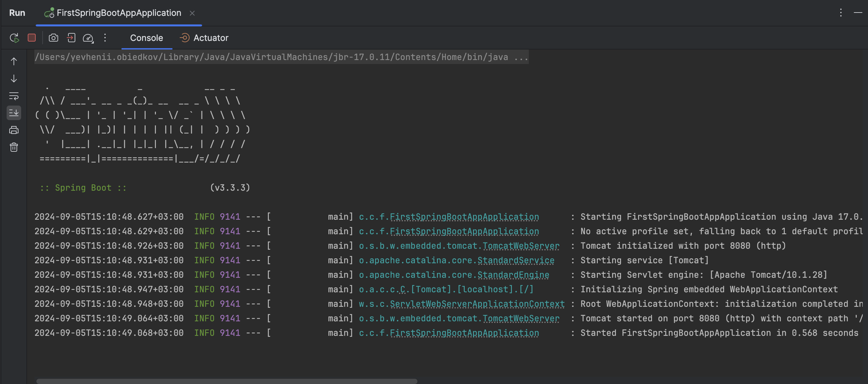The image size is (868, 384).
Task: Stop the running application
Action: (x=32, y=38)
